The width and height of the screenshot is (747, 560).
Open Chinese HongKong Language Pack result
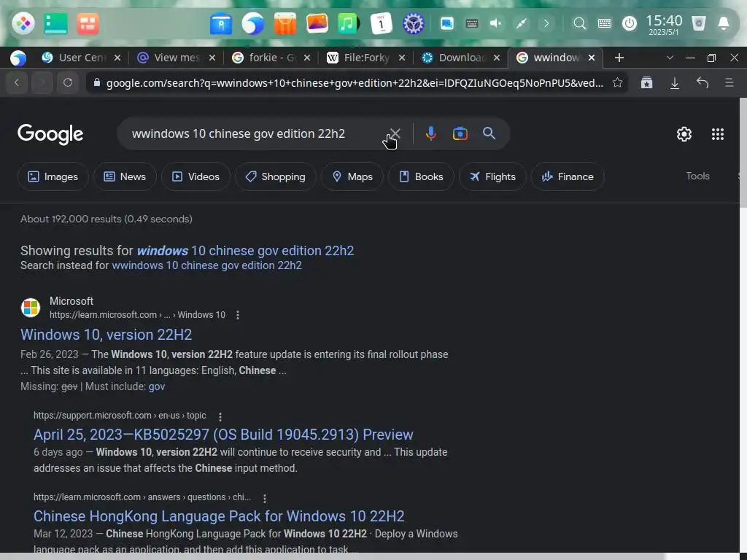pyautogui.click(x=219, y=516)
